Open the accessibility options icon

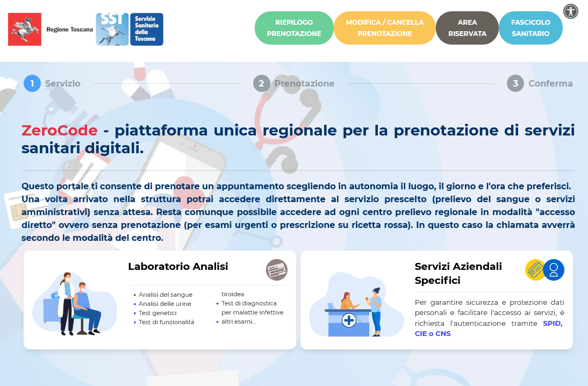(x=571, y=11)
